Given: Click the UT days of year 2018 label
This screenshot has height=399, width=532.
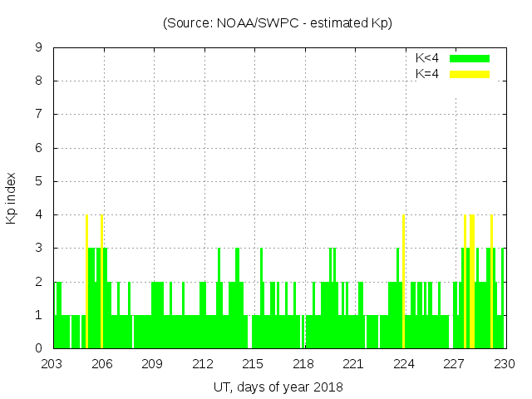Looking at the screenshot, I should 278,387.
